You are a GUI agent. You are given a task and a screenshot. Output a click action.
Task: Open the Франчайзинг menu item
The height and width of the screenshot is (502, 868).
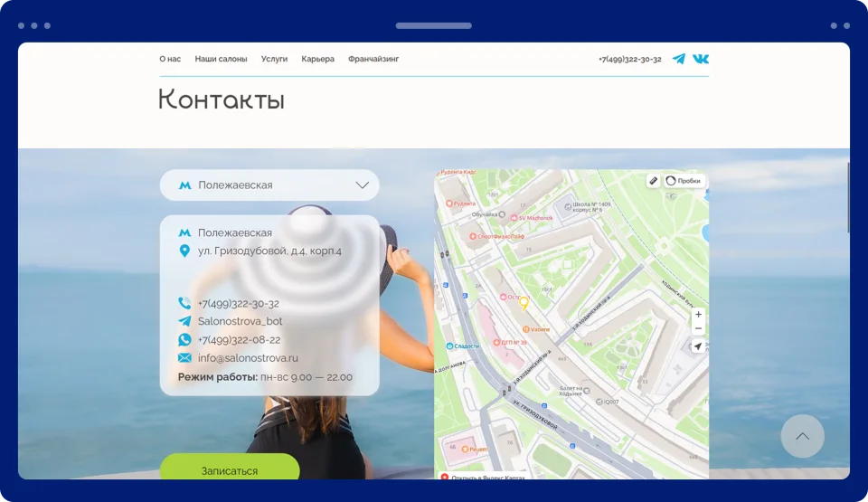click(x=373, y=59)
